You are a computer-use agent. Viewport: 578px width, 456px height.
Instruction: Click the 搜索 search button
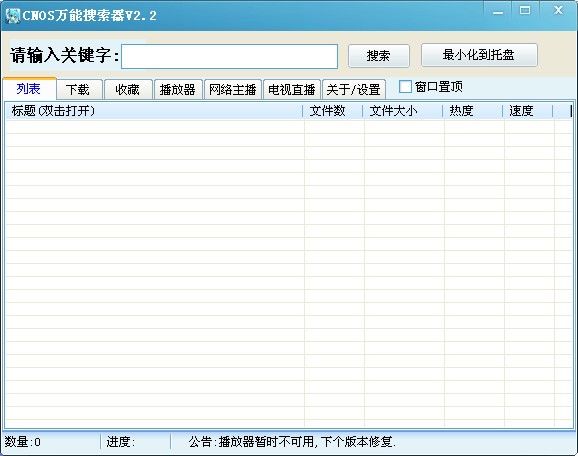(379, 56)
